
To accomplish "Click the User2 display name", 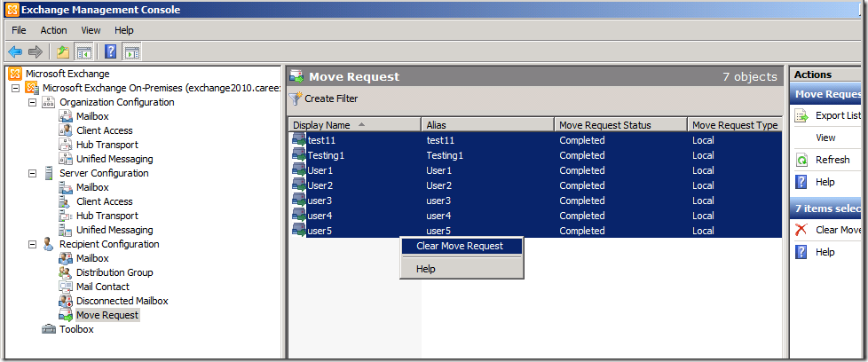I will pyautogui.click(x=320, y=185).
